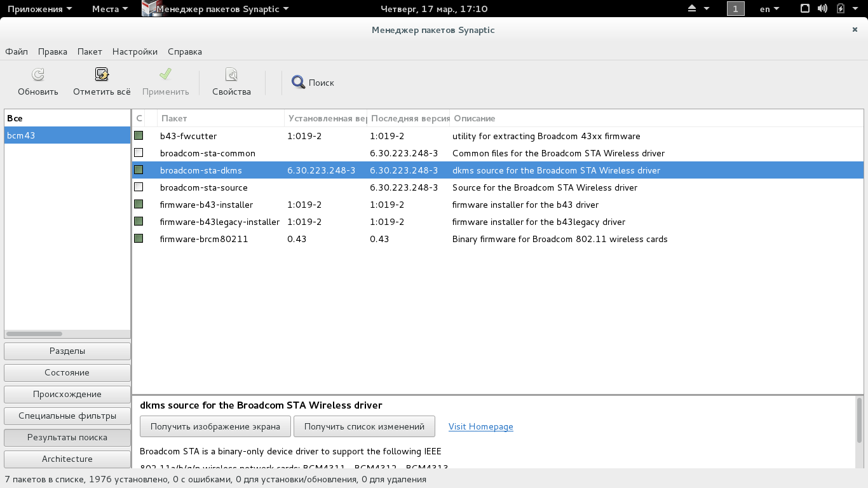Screen dimensions: 868x488
Task: Click the Состояние filter button
Action: coord(67,372)
